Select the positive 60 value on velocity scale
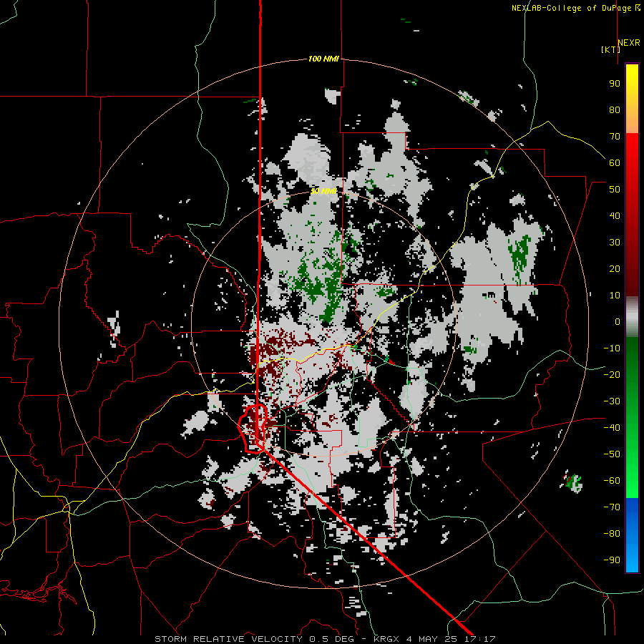Screen dimensions: 644x644 click(615, 162)
